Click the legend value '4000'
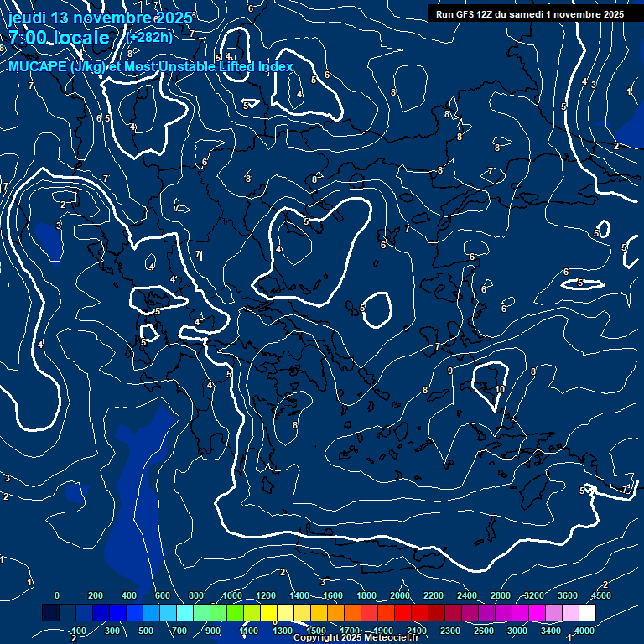Screen dimensions: 644x644 coord(584,631)
